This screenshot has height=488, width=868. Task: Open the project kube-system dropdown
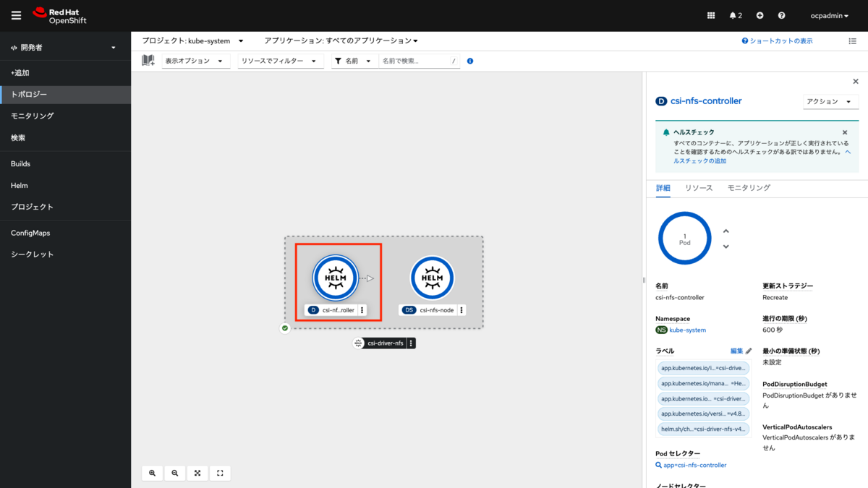click(x=192, y=41)
